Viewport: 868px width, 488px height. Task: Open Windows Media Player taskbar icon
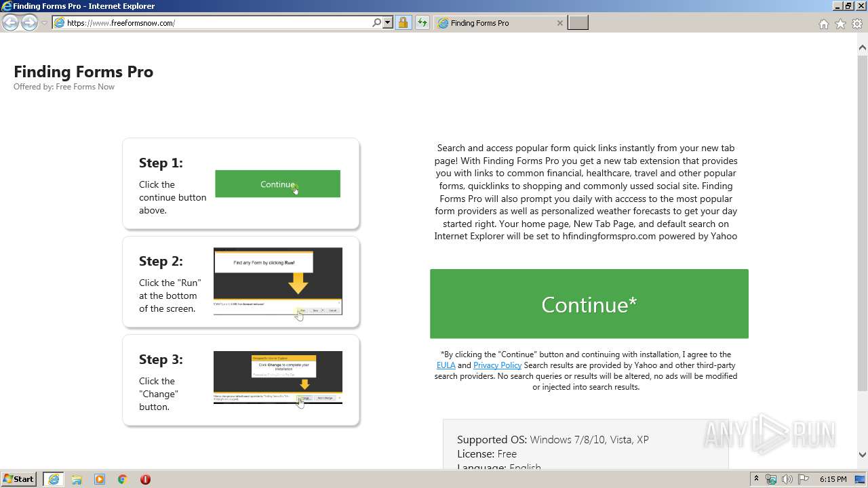pyautogui.click(x=100, y=479)
